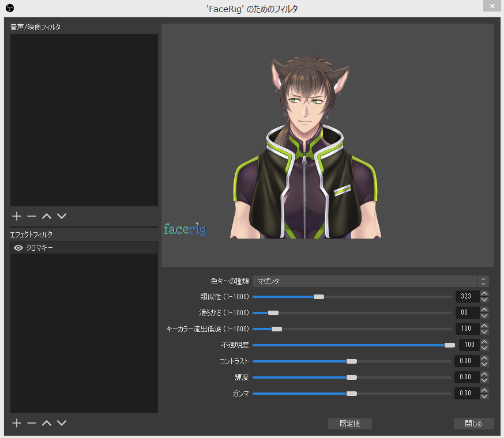Decrease コントラスト with down arrow
The image size is (504, 438).
coord(484,364)
